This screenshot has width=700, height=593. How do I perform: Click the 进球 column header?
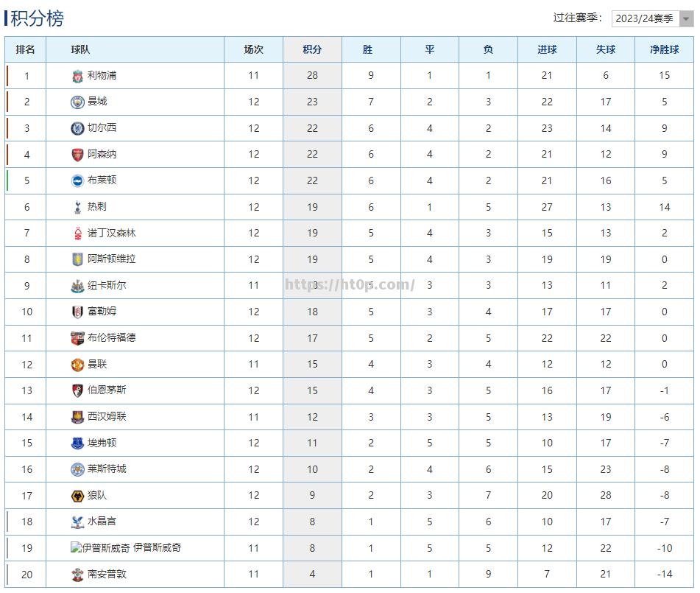[547, 49]
